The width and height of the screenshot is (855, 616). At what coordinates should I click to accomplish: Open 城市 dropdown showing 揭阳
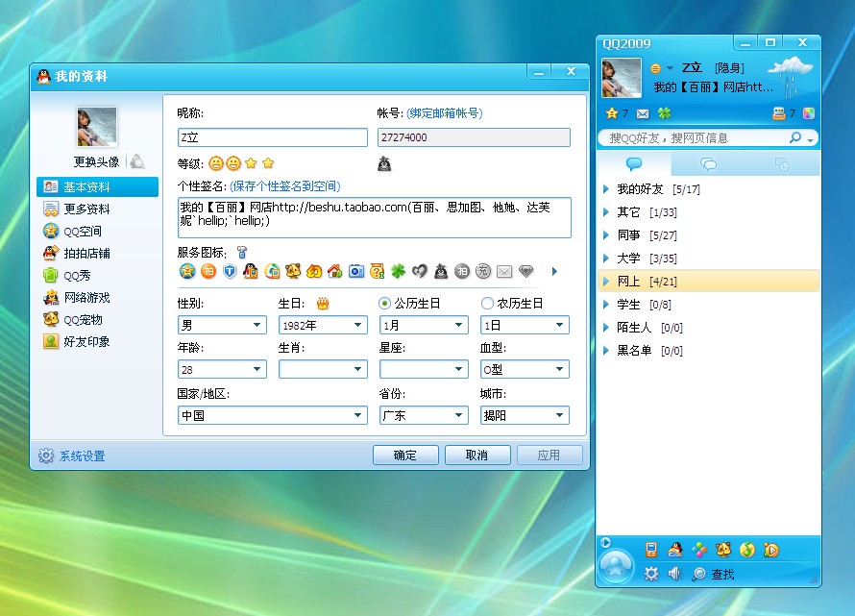point(525,415)
